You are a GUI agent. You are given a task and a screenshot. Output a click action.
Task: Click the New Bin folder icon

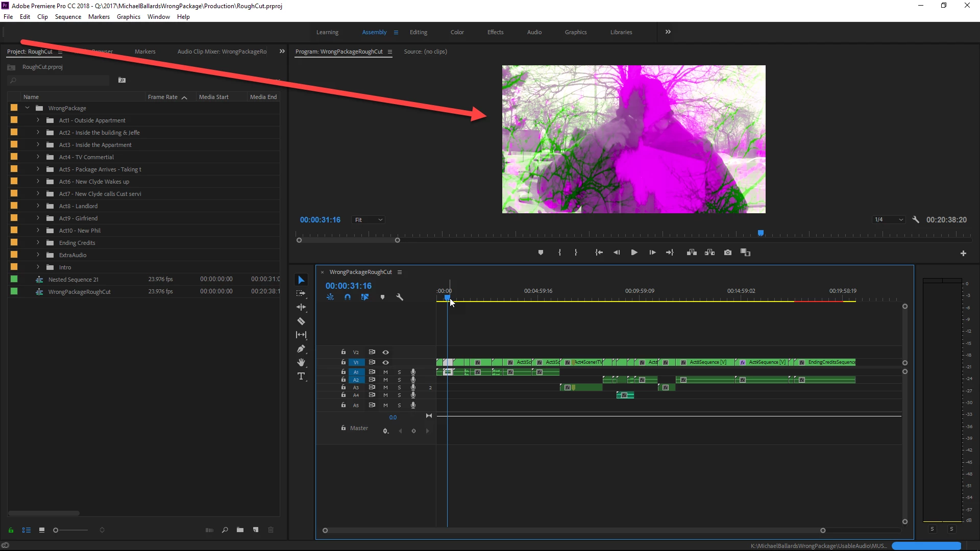coord(240,530)
